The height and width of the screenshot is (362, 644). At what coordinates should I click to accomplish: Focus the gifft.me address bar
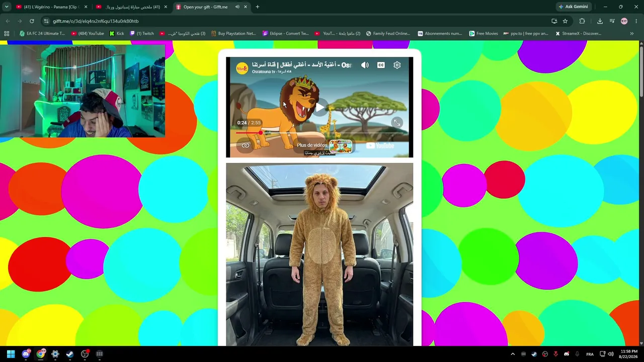[x=297, y=21]
